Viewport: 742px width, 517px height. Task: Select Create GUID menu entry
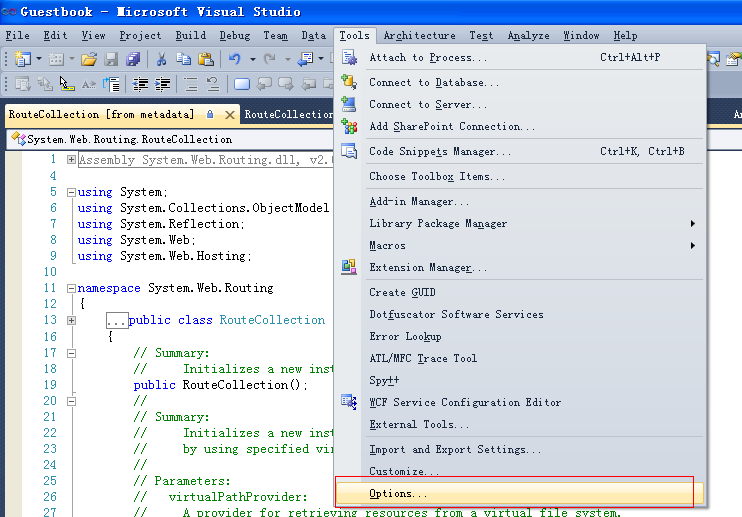point(520,292)
